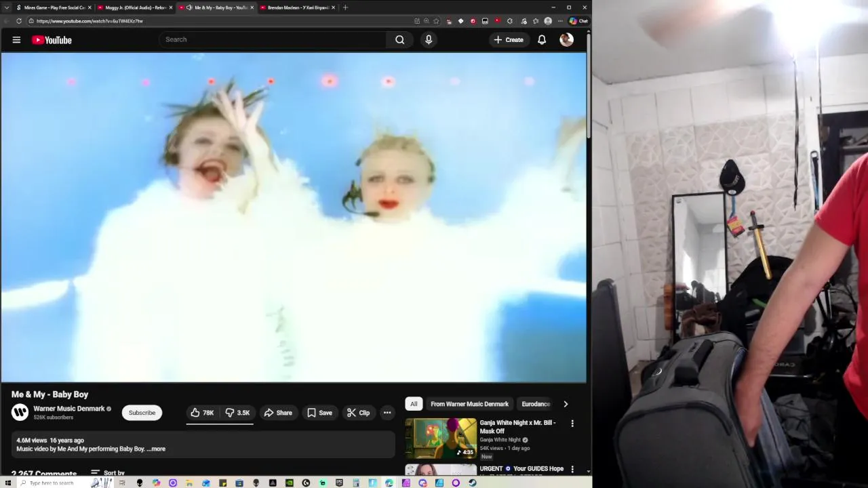Click the browser address bar URL
The width and height of the screenshot is (868, 488).
click(x=90, y=21)
